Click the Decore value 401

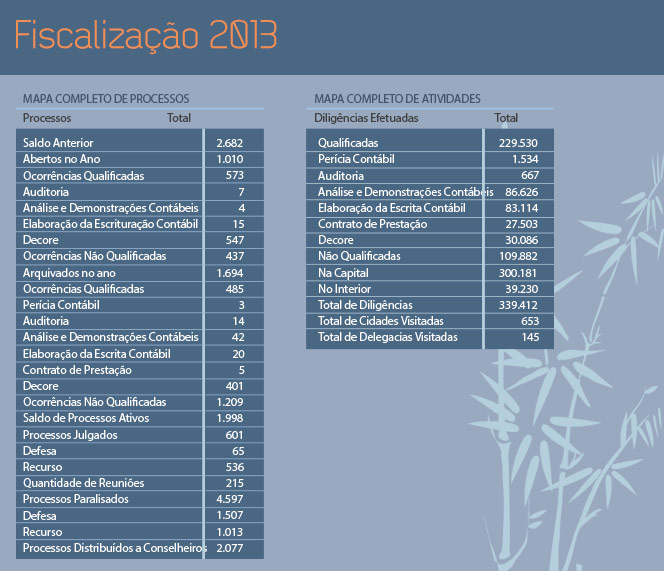coord(235,386)
